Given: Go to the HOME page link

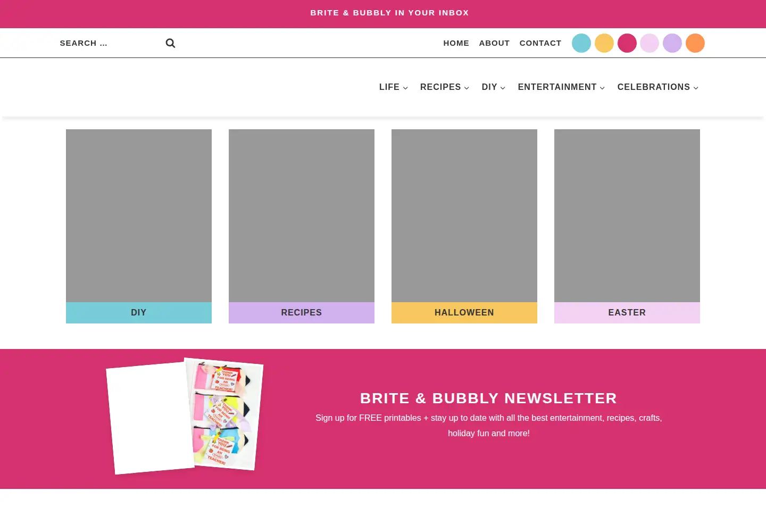Looking at the screenshot, I should click(x=456, y=43).
